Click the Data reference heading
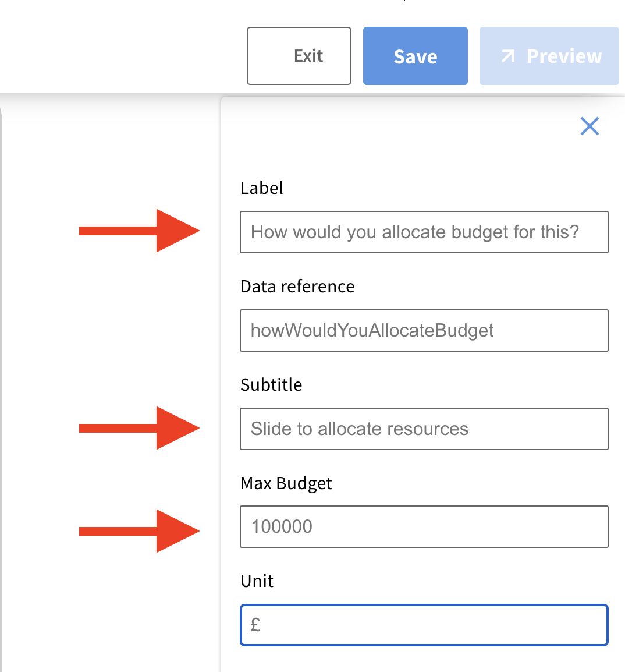 coord(297,286)
